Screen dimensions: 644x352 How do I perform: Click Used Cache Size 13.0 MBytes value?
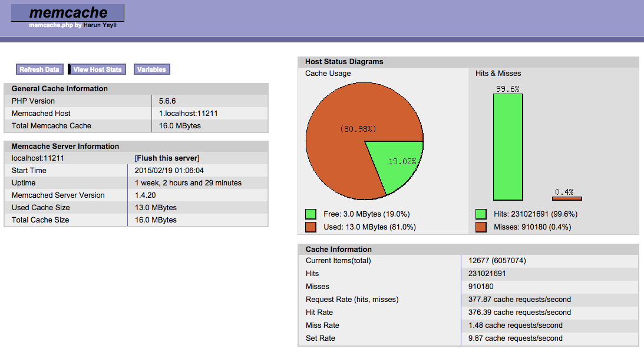(156, 208)
